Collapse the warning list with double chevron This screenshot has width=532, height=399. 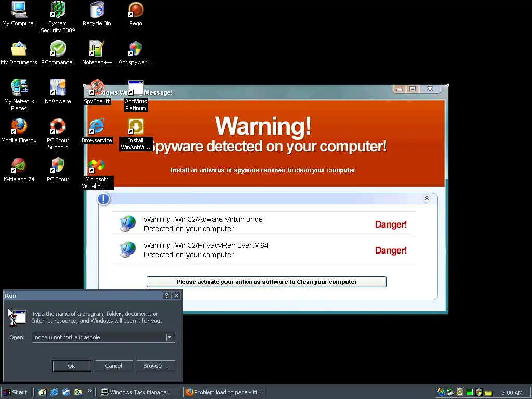pyautogui.click(x=427, y=198)
